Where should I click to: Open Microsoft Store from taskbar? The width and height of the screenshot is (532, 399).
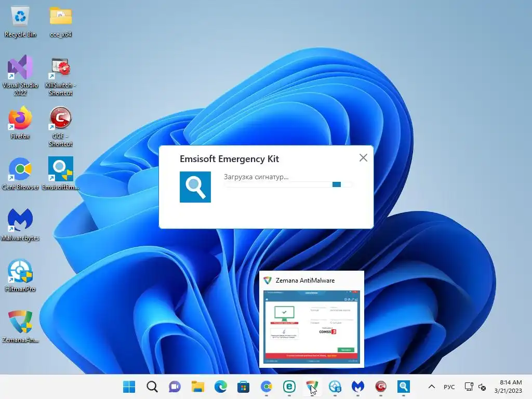(x=243, y=387)
